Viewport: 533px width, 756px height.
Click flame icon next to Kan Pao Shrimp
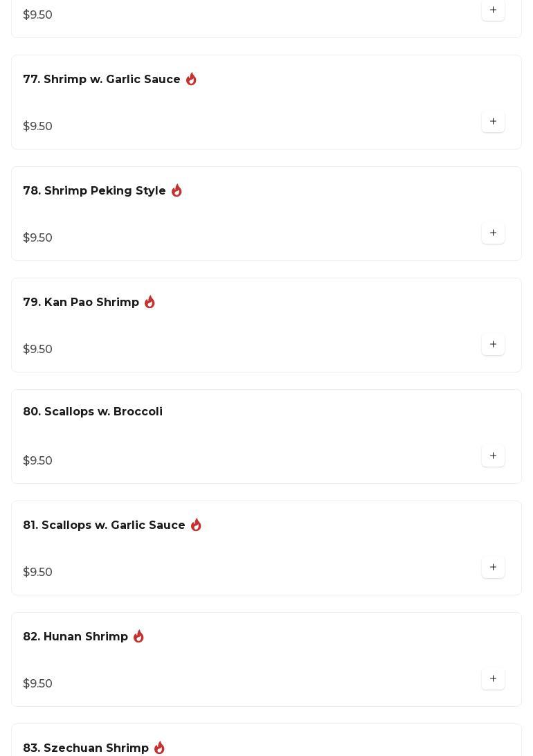(150, 303)
